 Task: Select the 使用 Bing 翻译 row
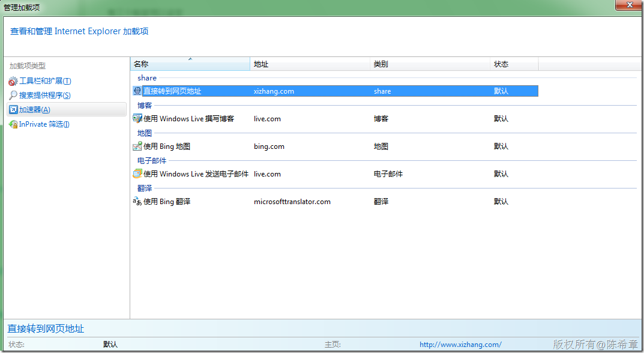[x=335, y=201]
